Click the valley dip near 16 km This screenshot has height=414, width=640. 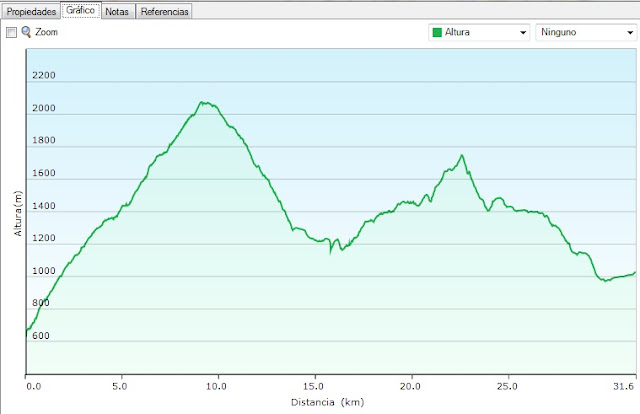[x=331, y=251]
